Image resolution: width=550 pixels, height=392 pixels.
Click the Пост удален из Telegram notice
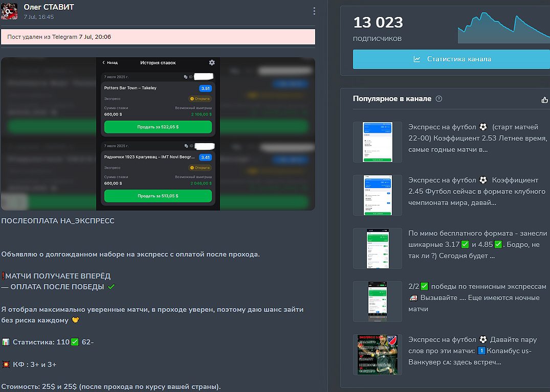158,37
